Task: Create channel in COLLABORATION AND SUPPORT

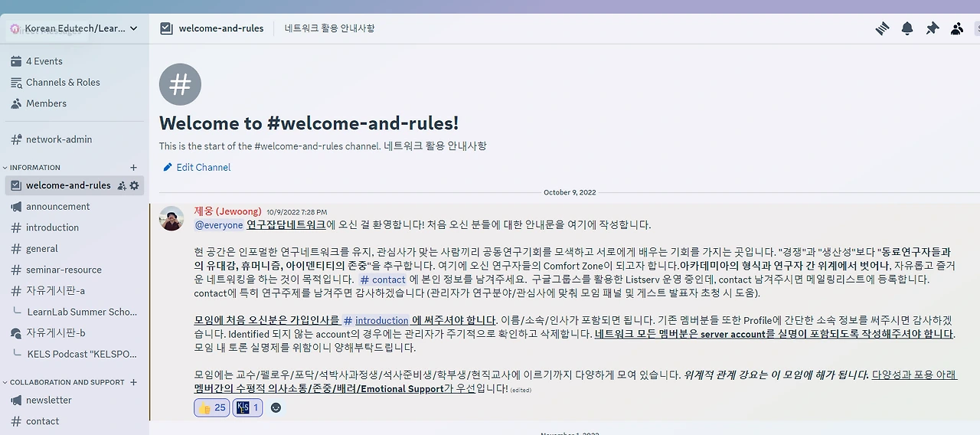Action: pos(133,382)
